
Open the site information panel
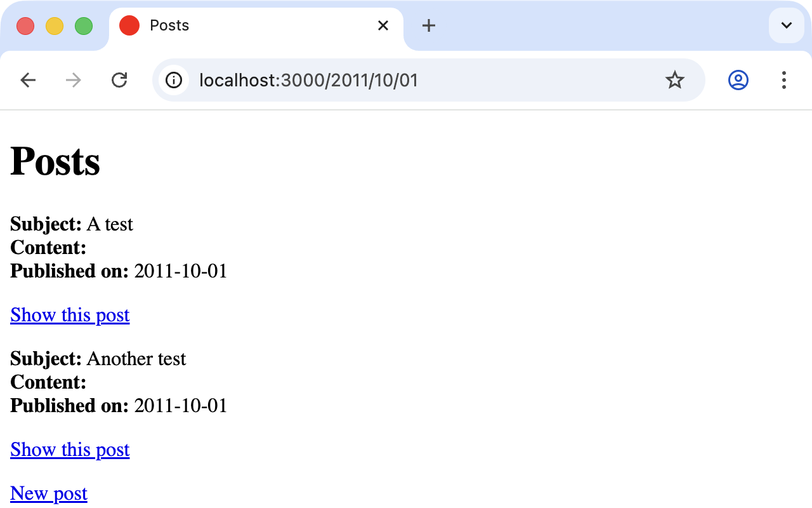[x=173, y=80]
